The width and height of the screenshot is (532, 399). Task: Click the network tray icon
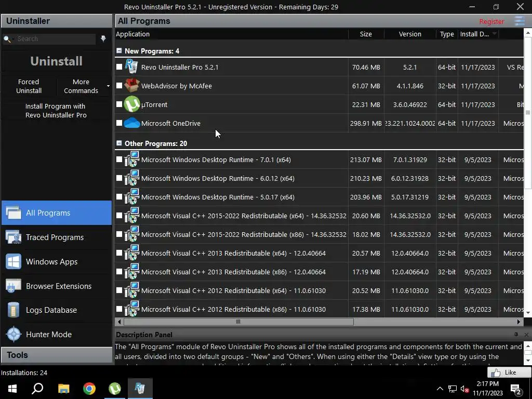coord(453,389)
